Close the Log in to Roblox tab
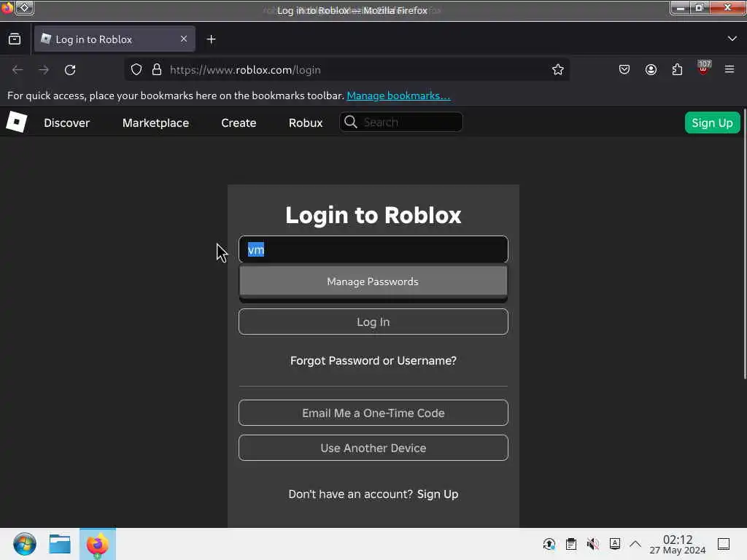This screenshot has height=560, width=747. (184, 39)
